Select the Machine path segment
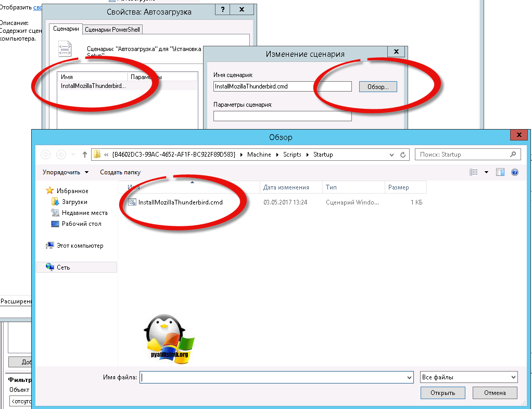This screenshot has width=532, height=409. (x=259, y=155)
